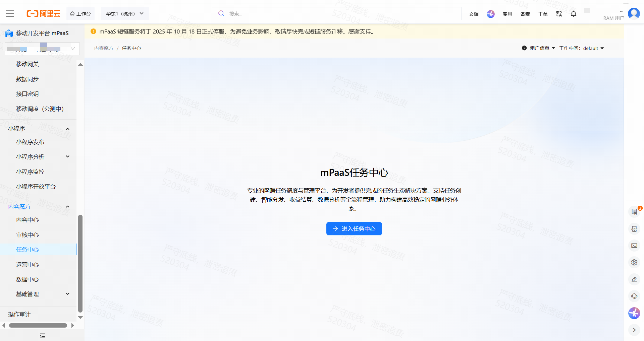Open the 华东1（杭州）region dropdown

(125, 14)
